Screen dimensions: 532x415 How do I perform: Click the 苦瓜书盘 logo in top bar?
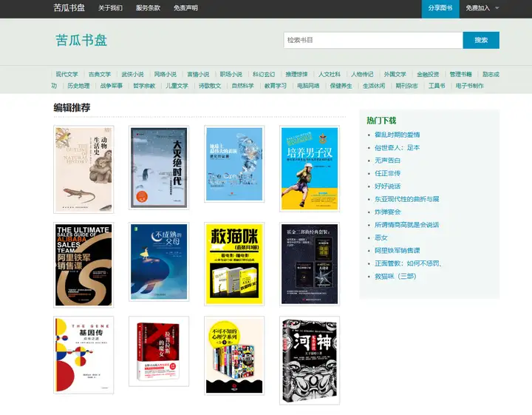[x=69, y=8]
